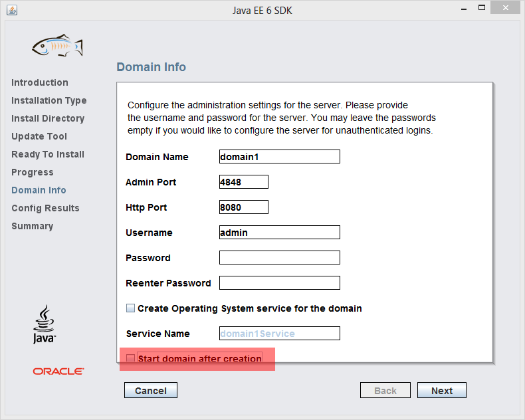Click the Java EE 6 SDK window title
Viewport: 525px width, 420px height.
point(262,11)
